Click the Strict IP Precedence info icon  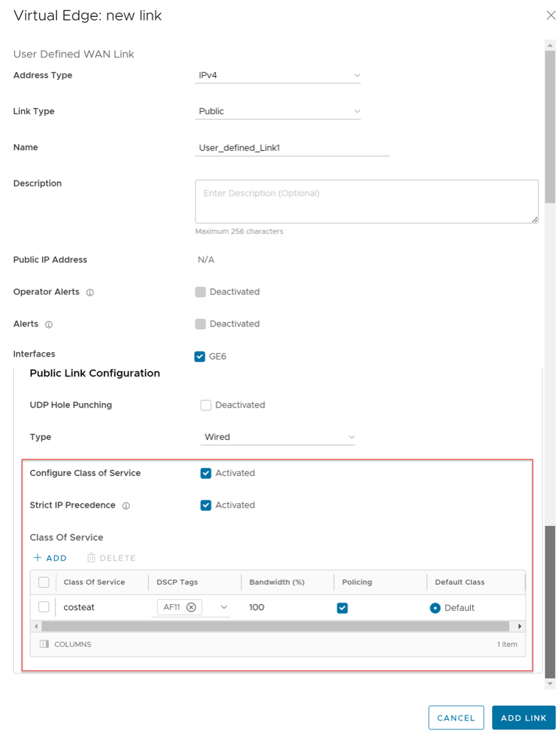click(126, 506)
